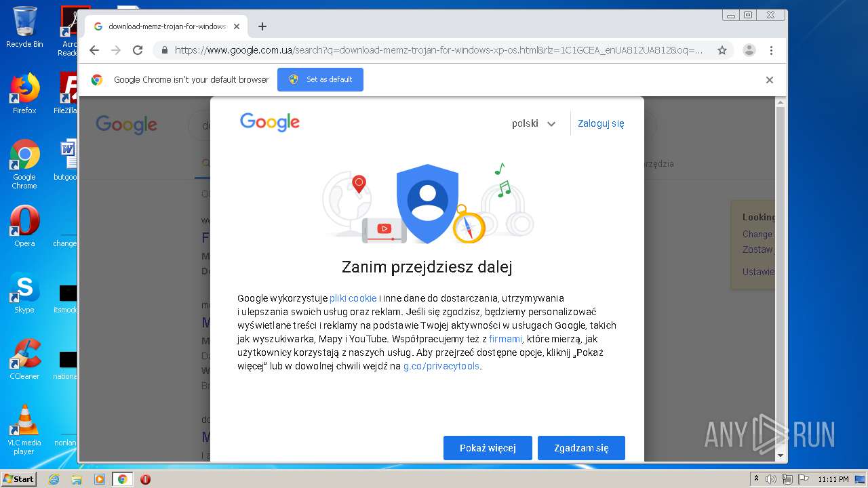Click the Zgadzam się button

click(581, 448)
